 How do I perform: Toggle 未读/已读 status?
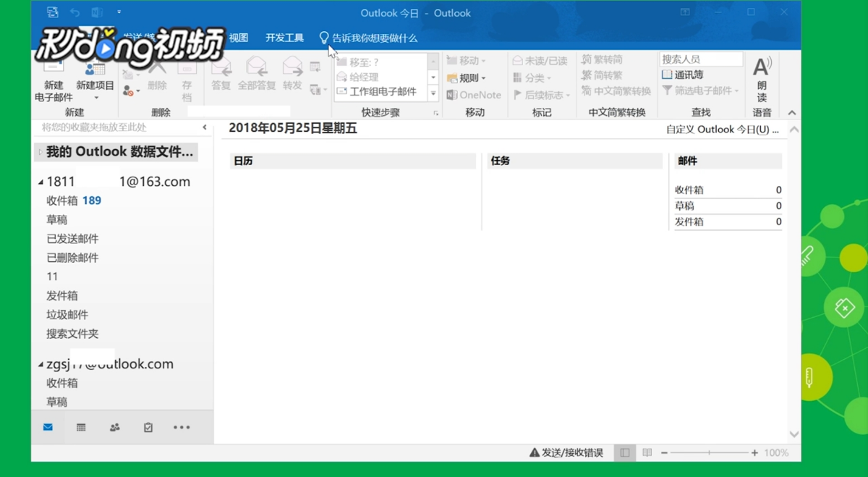540,61
